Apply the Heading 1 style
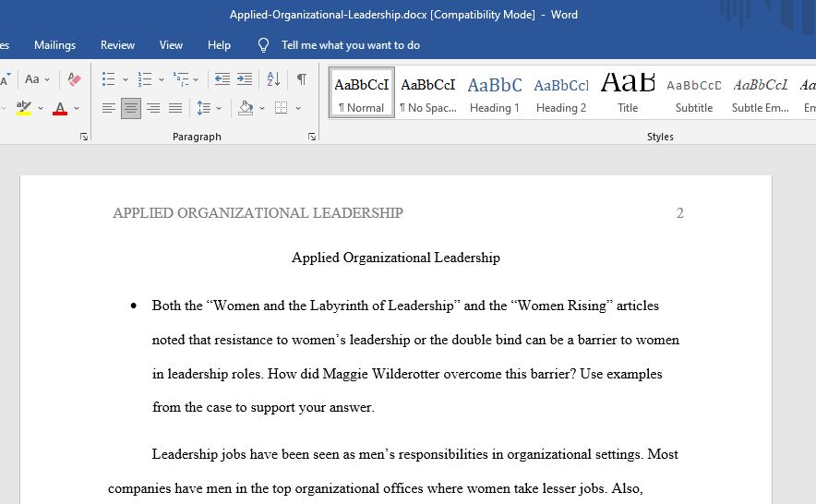The width and height of the screenshot is (816, 504). point(495,92)
